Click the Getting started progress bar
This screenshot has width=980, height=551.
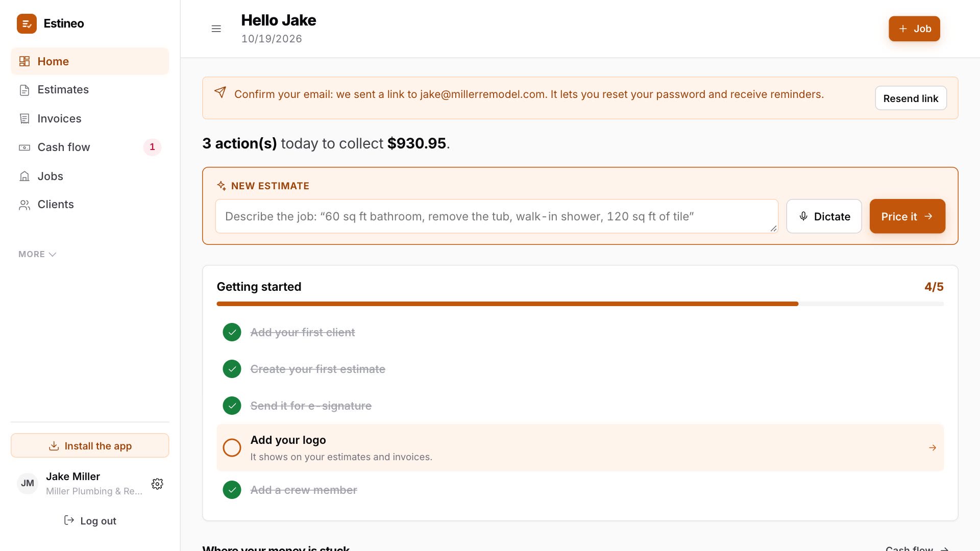tap(580, 304)
